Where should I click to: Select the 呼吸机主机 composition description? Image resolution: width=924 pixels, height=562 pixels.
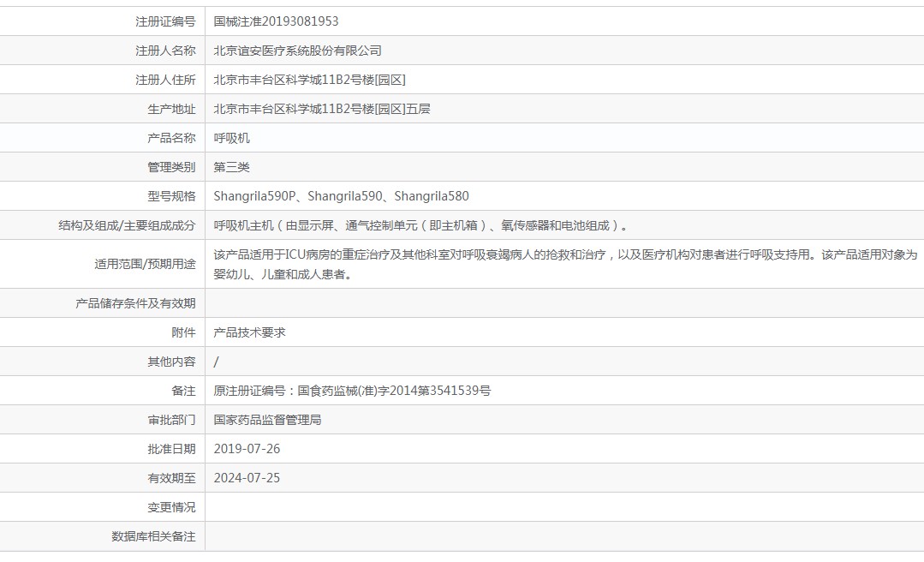422,225
